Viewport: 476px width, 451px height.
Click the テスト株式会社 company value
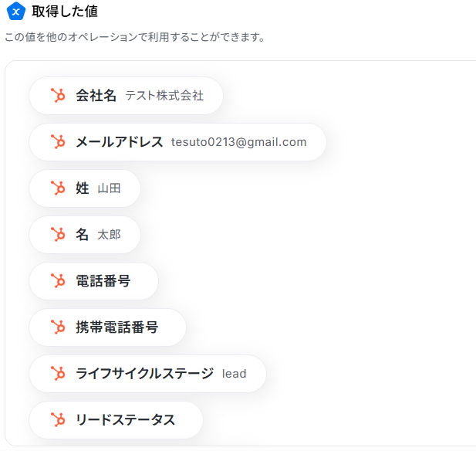(164, 96)
